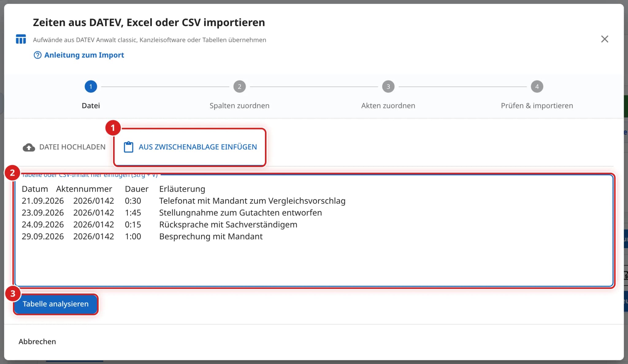
Task: Click step 3 circle in stepper
Action: [388, 86]
